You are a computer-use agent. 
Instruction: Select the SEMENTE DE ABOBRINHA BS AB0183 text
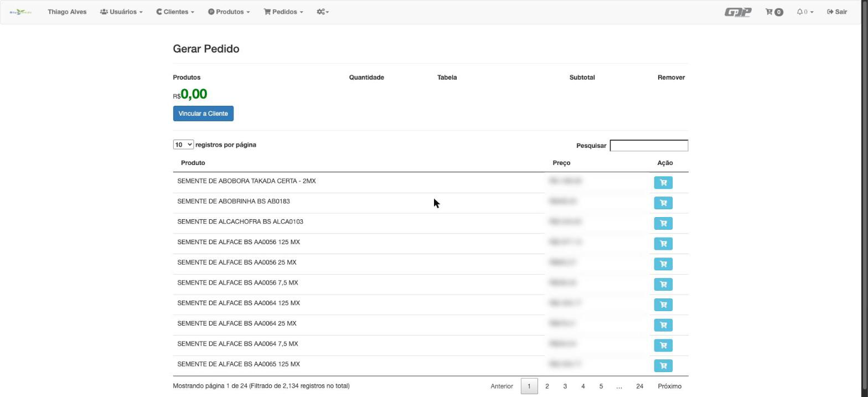[234, 201]
